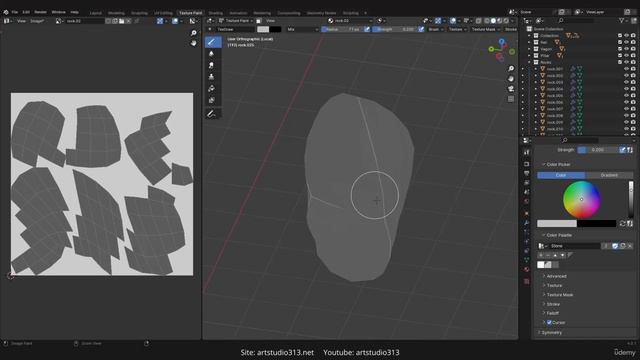This screenshot has height=360, width=640.
Task: Open Window menu
Action: pyautogui.click(x=59, y=12)
